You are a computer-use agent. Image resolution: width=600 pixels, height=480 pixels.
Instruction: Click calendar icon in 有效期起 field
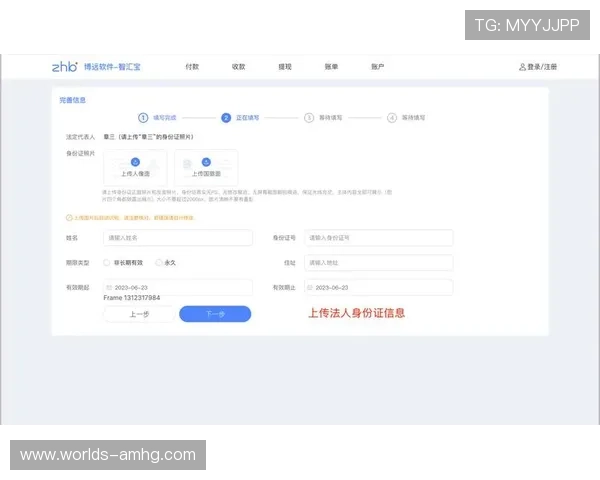pos(109,287)
